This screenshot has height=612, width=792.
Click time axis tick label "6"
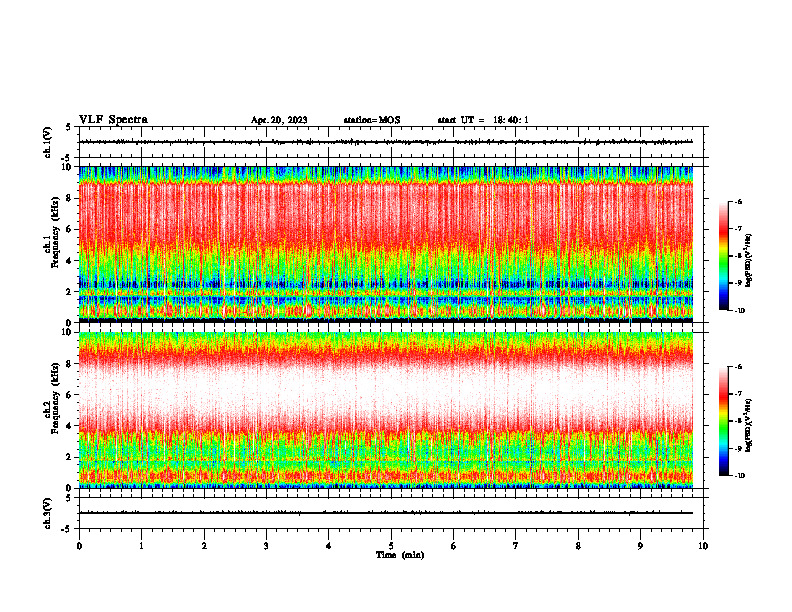tap(454, 546)
